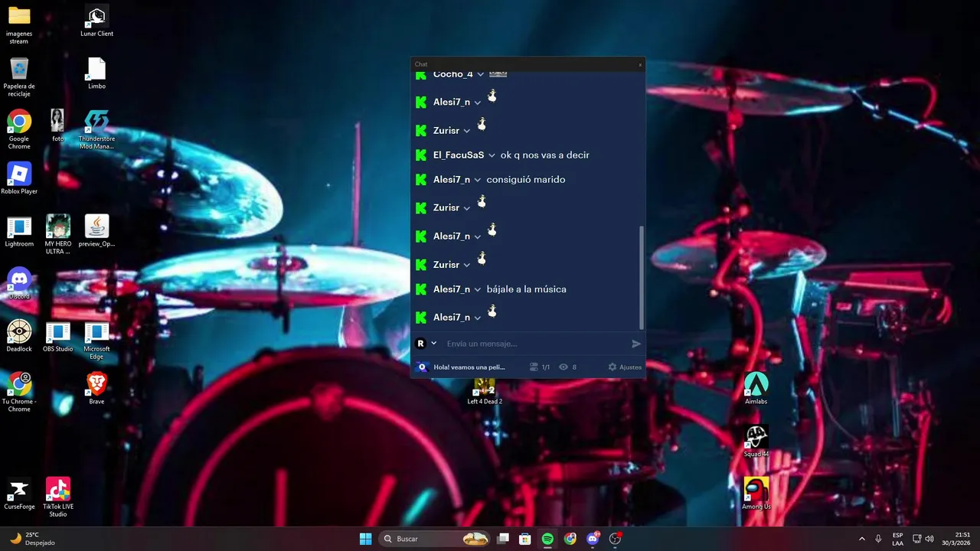Expand the identity dropdown next to R badge
Screen dimensions: 980x551
click(434, 344)
